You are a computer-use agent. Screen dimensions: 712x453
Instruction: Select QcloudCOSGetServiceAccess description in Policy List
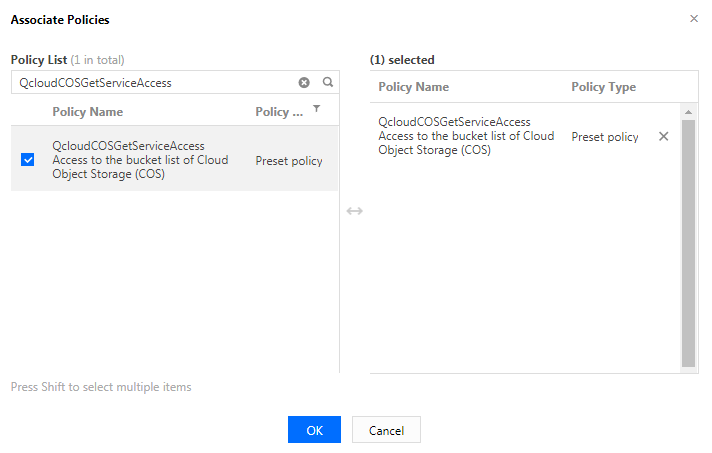[140, 167]
